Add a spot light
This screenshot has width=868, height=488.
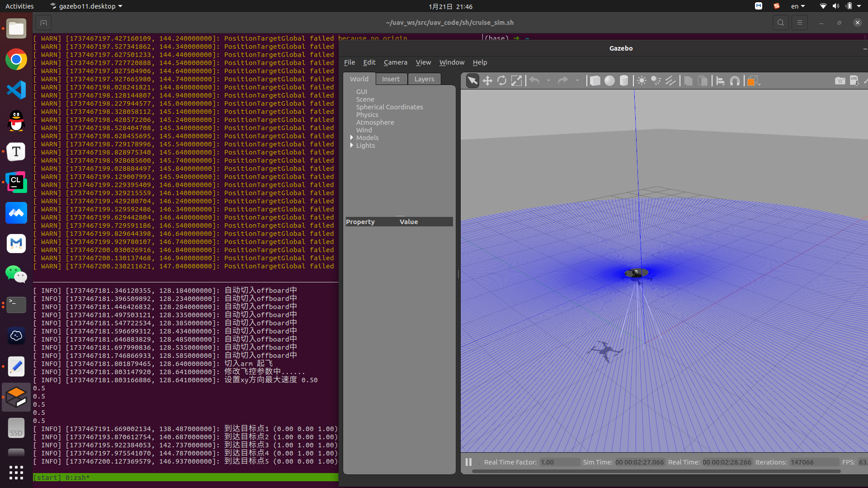click(656, 80)
